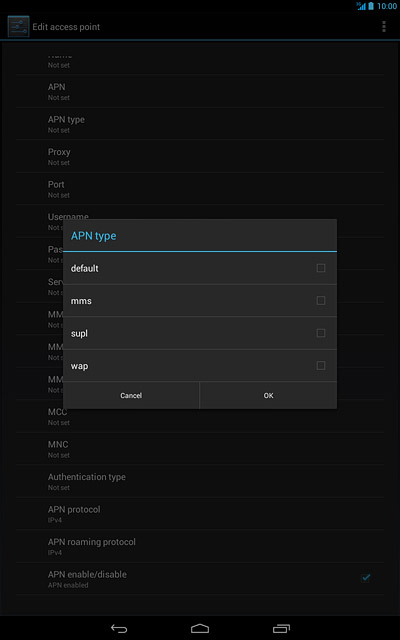Select the supl list row label
Viewport: 400px width, 640px height.
point(79,334)
